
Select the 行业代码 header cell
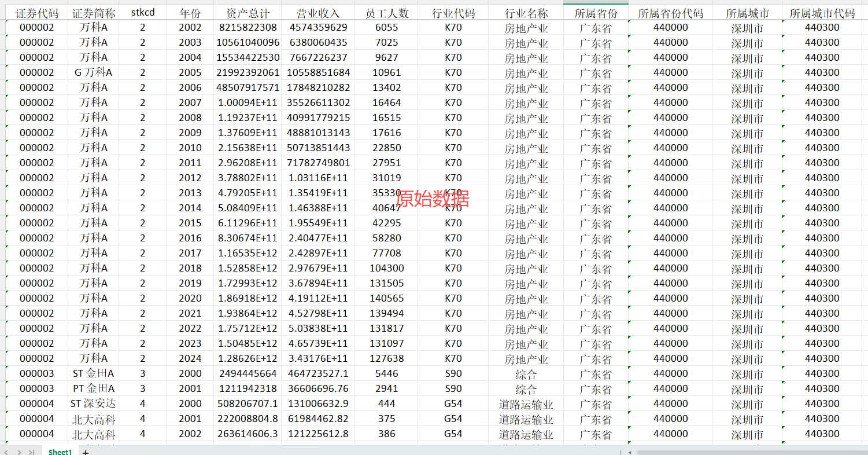click(453, 13)
